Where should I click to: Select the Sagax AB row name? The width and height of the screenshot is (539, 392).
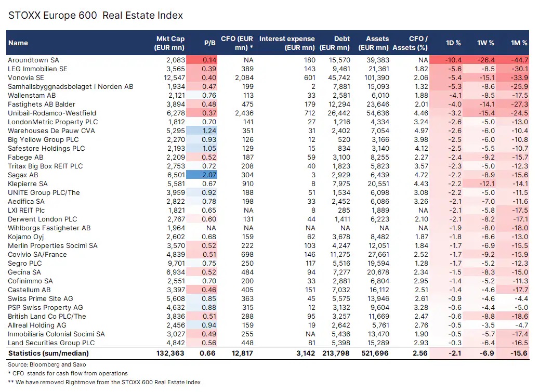click(x=23, y=175)
